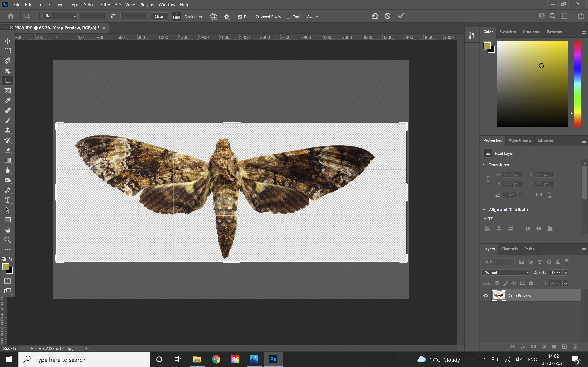The image size is (588, 367).
Task: Open the Filter menu
Action: [x=105, y=4]
